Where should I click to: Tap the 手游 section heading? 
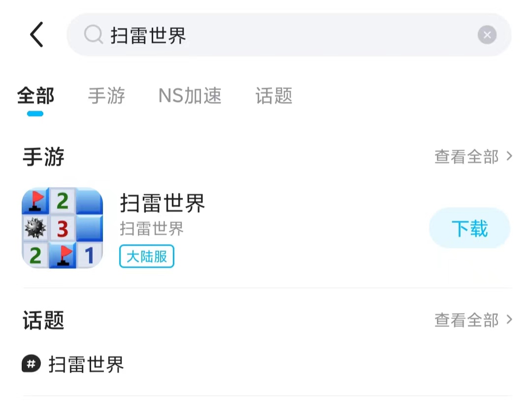43,157
